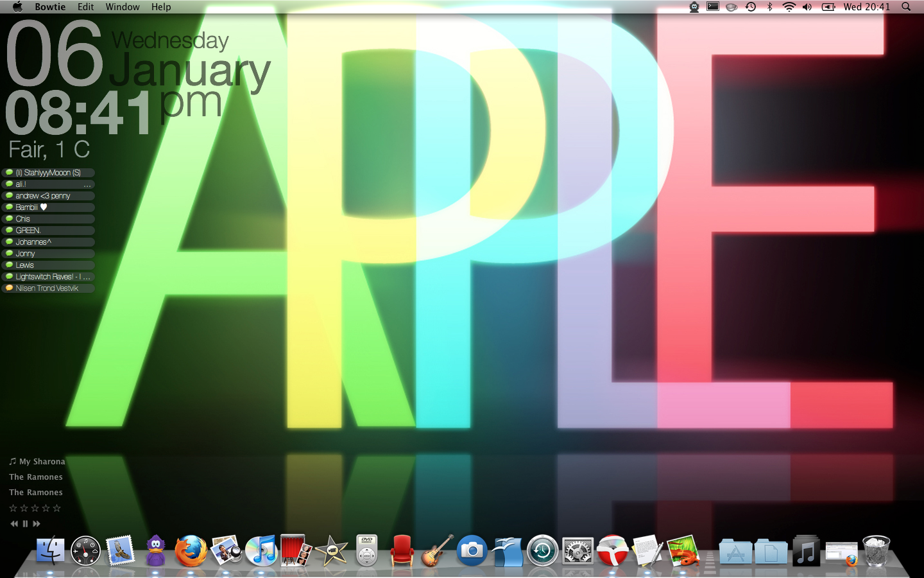Select contact Lightswitch Raves! in buddy list
924x578 pixels.
tap(48, 277)
